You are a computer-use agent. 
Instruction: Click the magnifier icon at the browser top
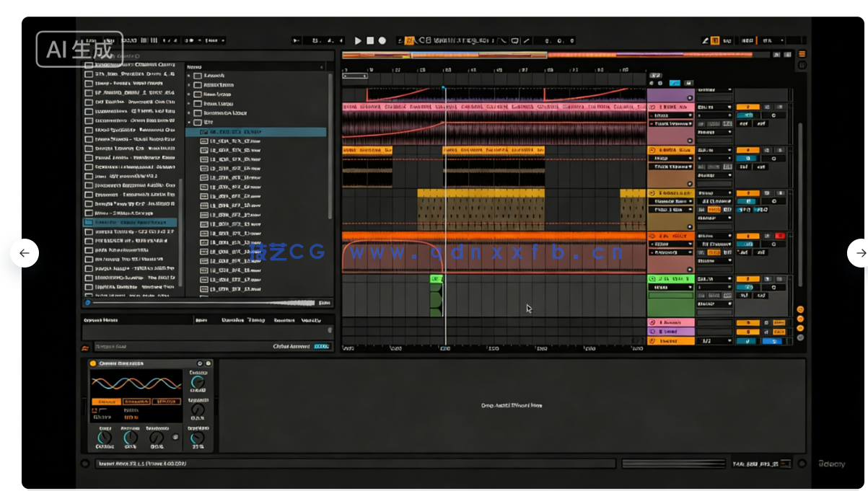(x=137, y=56)
